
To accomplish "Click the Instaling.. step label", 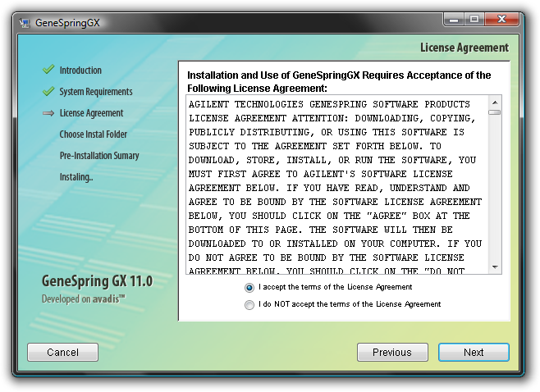I will [76, 177].
